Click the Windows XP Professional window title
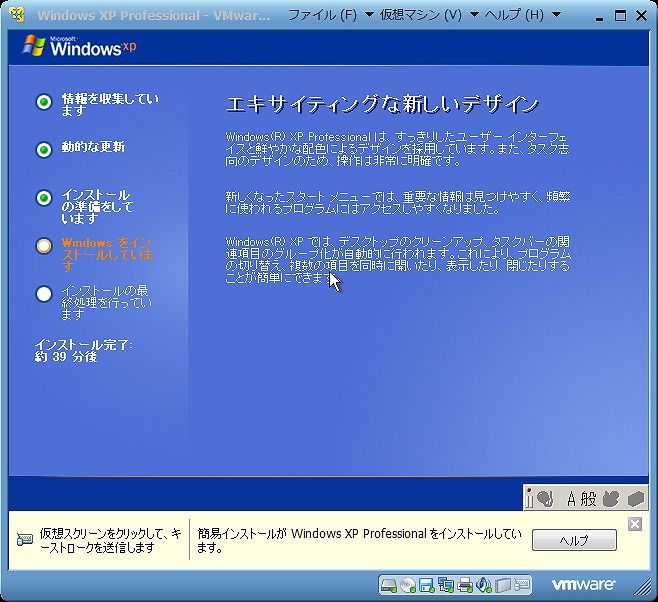Viewport: 658px width, 602px height. 154,16
